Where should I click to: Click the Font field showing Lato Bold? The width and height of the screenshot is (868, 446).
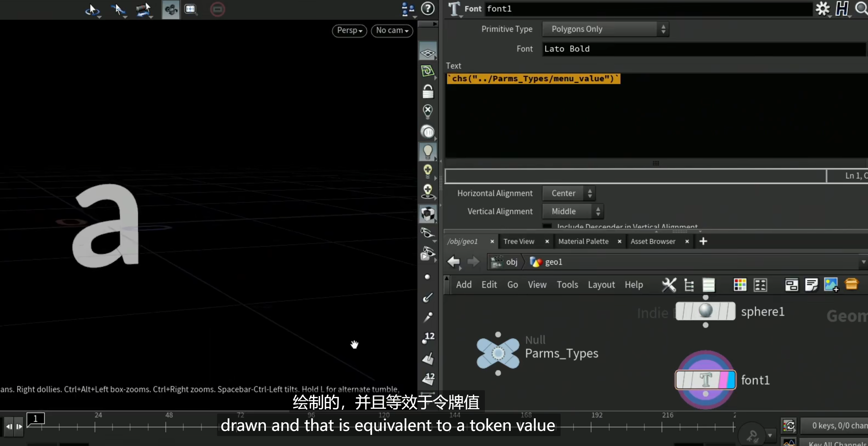click(704, 49)
